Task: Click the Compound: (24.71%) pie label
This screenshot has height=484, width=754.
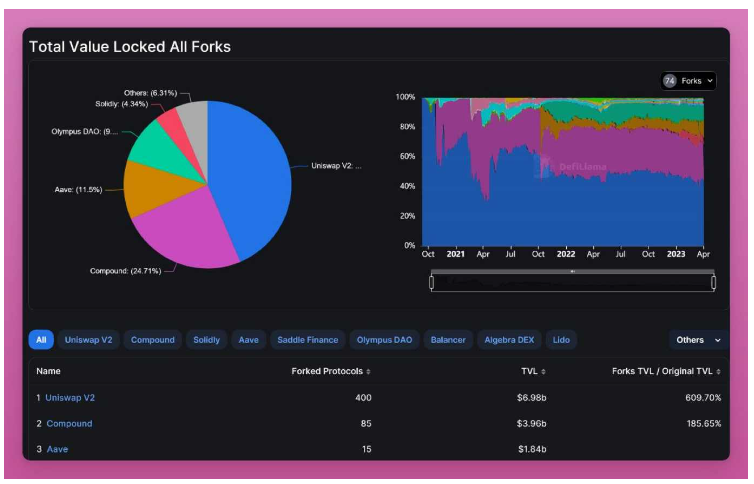Action: (126, 271)
